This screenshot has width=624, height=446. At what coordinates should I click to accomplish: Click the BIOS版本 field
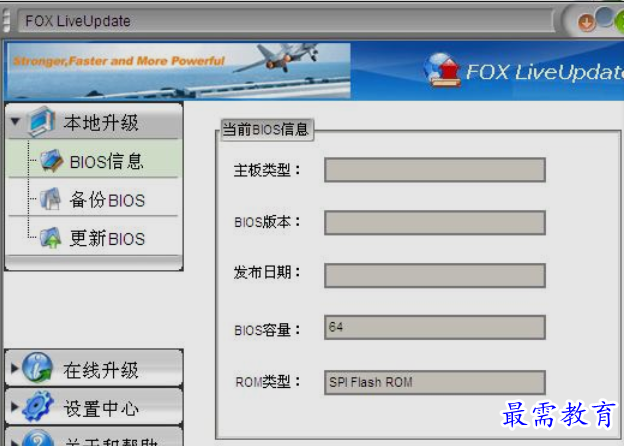[x=435, y=222]
